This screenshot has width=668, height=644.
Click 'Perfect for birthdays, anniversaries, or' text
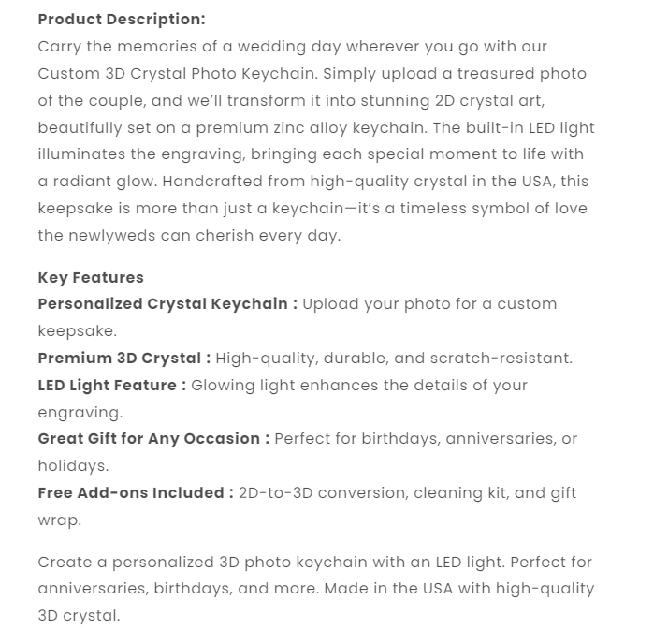click(x=426, y=439)
